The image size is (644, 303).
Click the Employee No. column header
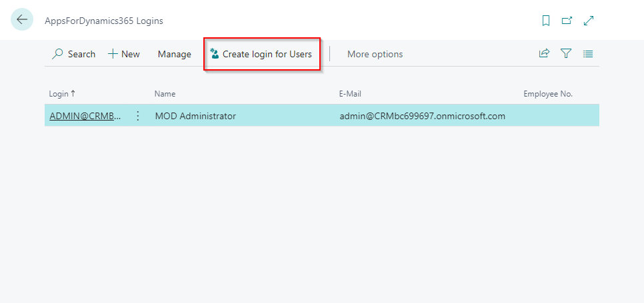pos(548,94)
